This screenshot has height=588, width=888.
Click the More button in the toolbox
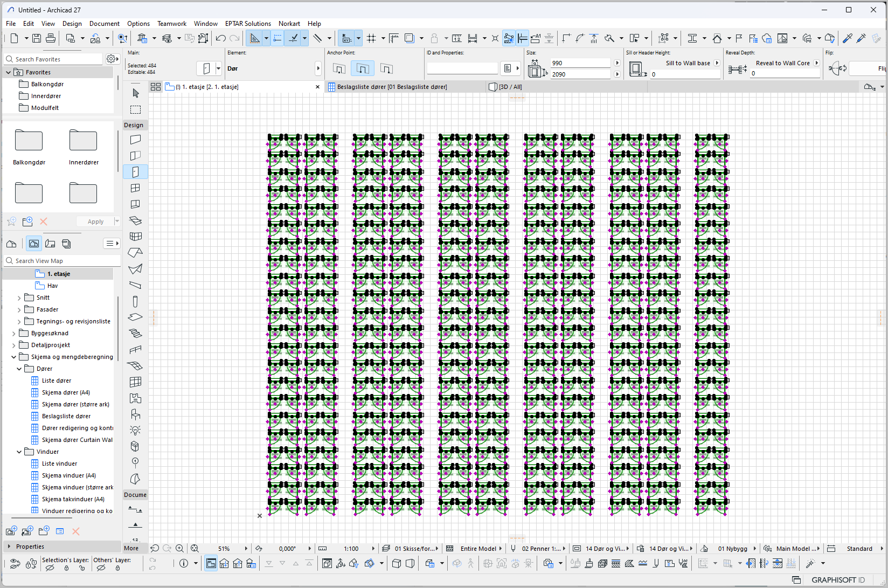pyautogui.click(x=131, y=548)
